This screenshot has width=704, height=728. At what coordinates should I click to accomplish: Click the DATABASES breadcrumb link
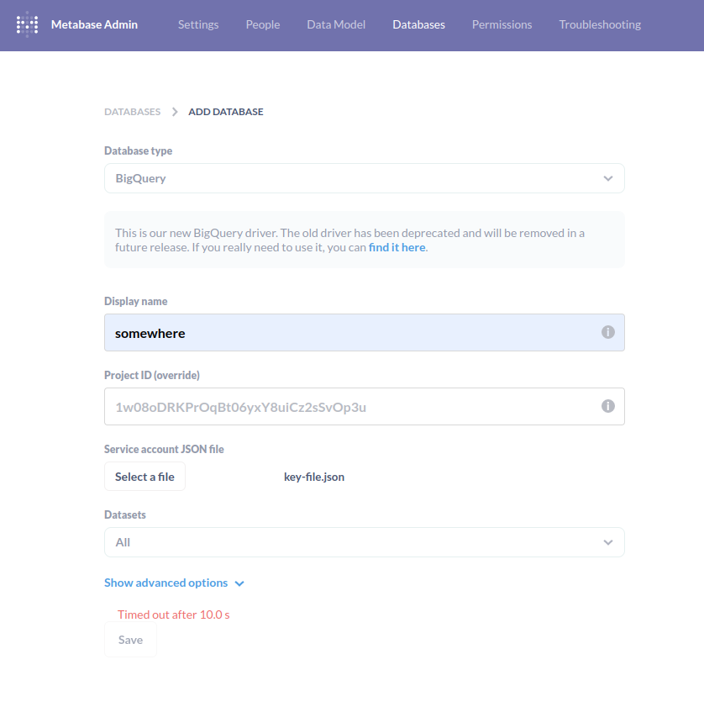click(x=132, y=111)
